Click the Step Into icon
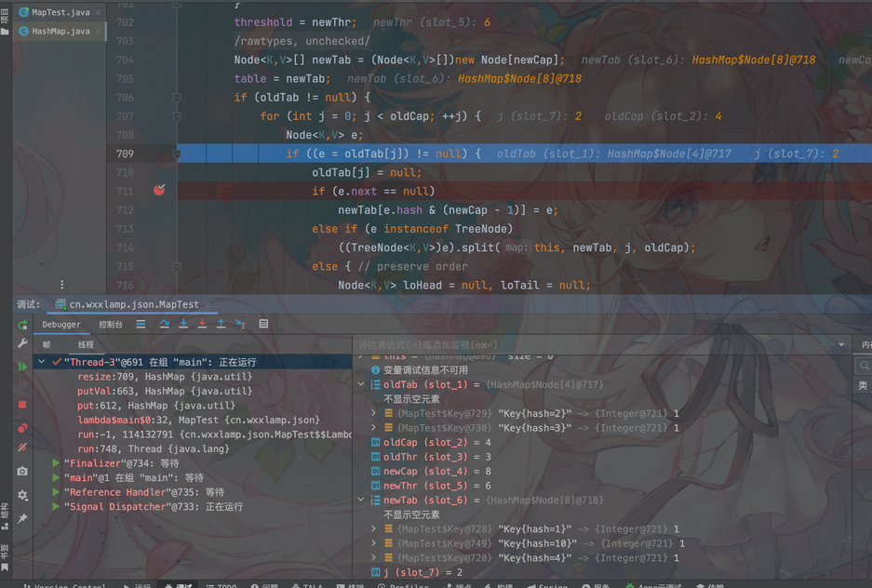 (x=183, y=324)
